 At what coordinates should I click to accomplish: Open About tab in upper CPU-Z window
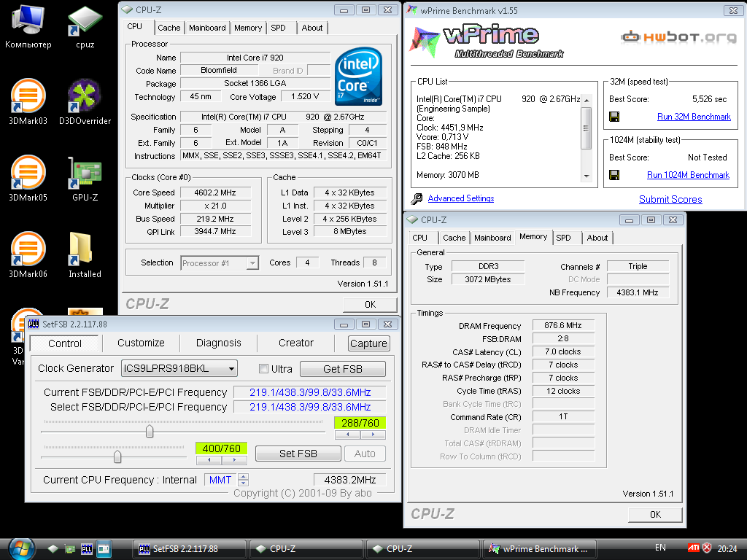[x=312, y=28]
